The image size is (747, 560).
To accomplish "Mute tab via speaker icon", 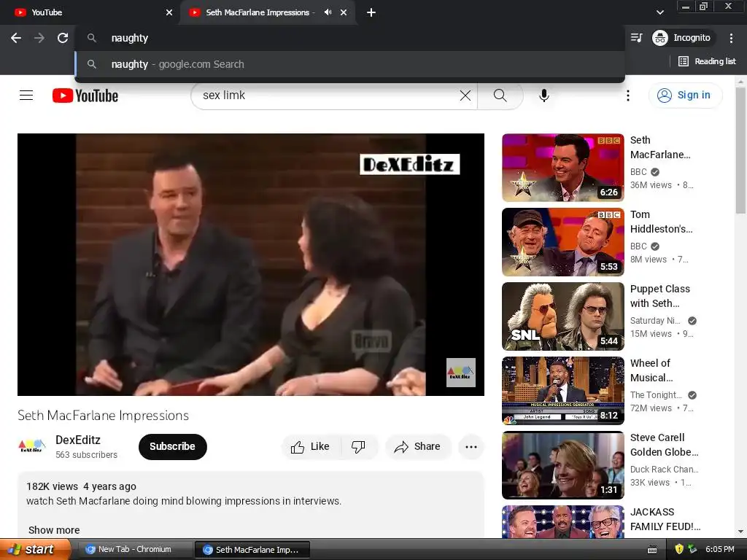I will pos(328,12).
